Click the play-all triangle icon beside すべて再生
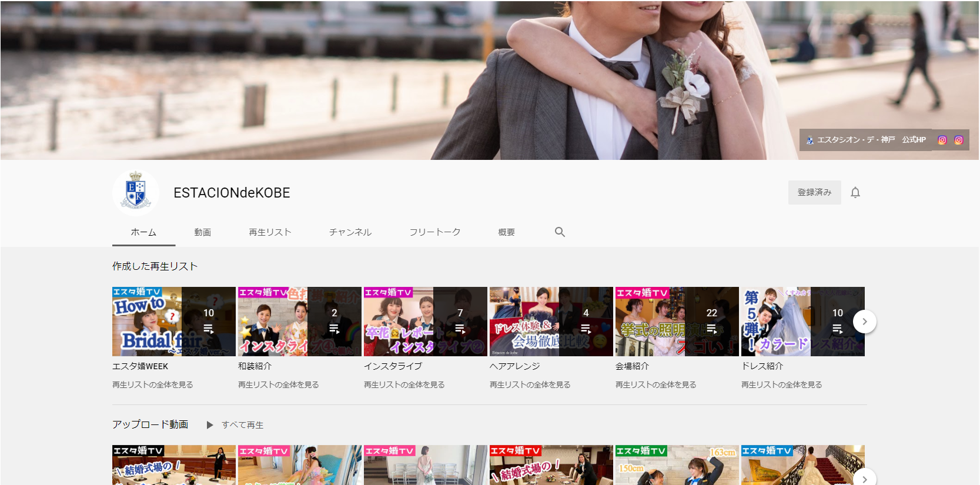 click(x=210, y=425)
